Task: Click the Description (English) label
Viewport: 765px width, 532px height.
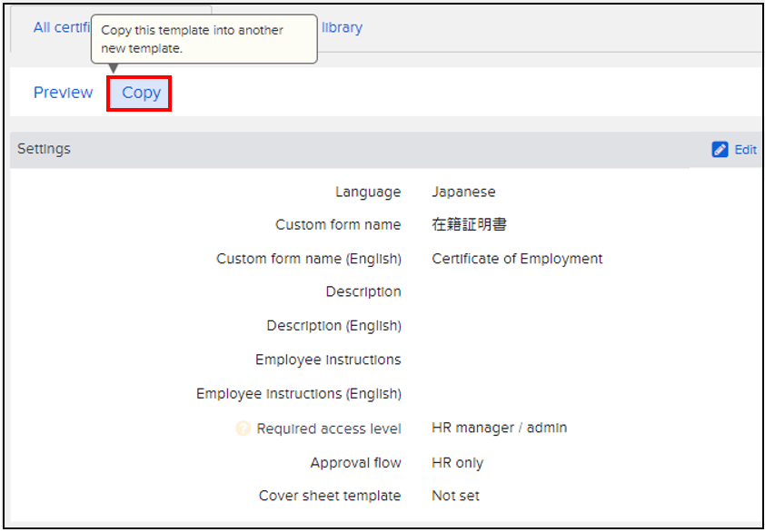Action: pos(333,326)
